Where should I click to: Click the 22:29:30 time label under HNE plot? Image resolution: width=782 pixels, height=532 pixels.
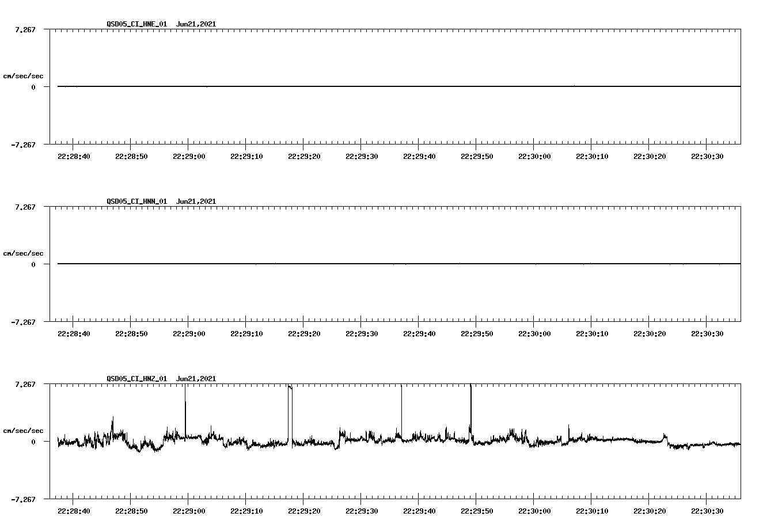point(362,157)
